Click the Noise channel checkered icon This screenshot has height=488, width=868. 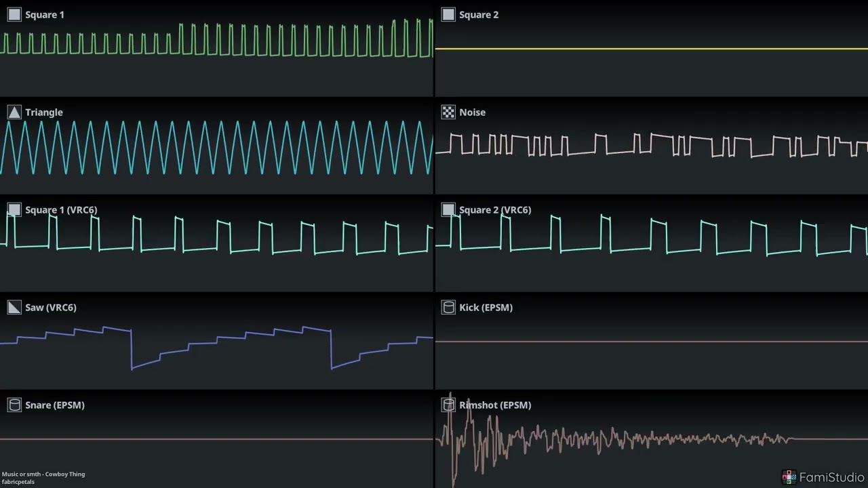[448, 113]
